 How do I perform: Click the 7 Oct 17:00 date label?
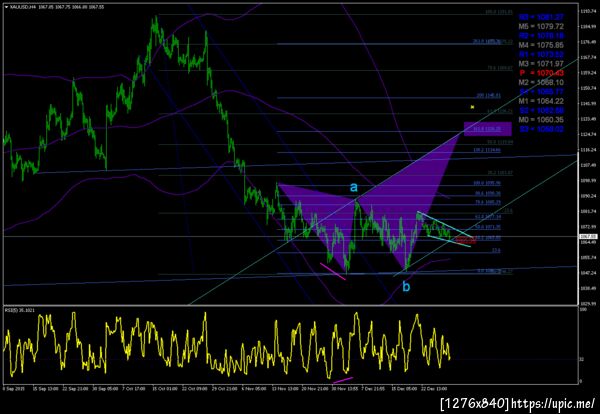134,388
